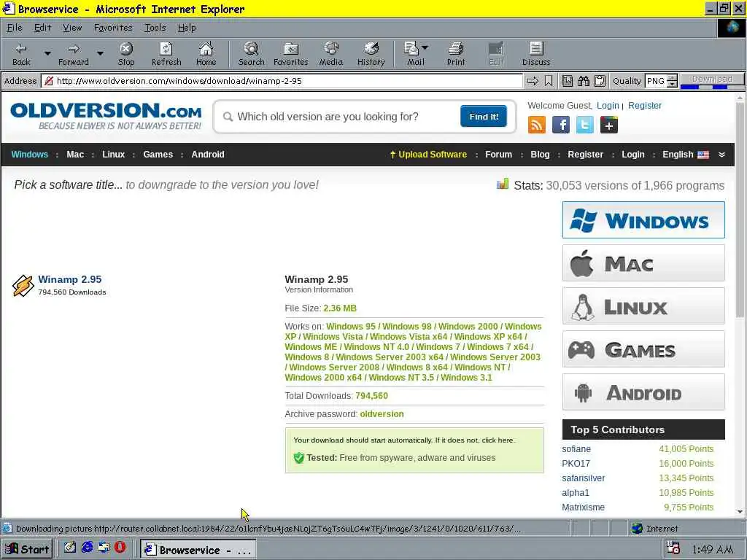The height and width of the screenshot is (560, 747).
Task: Click the page vertical scrollbar thumb
Action: tap(740, 209)
